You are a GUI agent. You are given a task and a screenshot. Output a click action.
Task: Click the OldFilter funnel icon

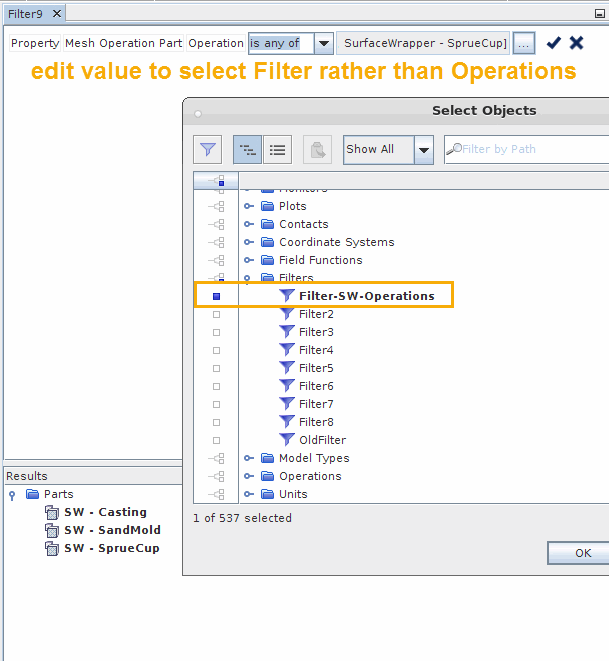[287, 440]
